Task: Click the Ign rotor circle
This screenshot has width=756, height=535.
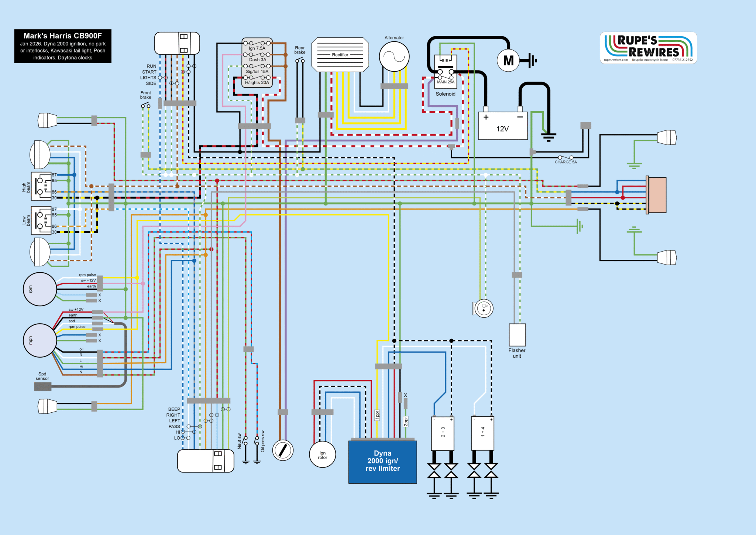Action: (x=322, y=455)
